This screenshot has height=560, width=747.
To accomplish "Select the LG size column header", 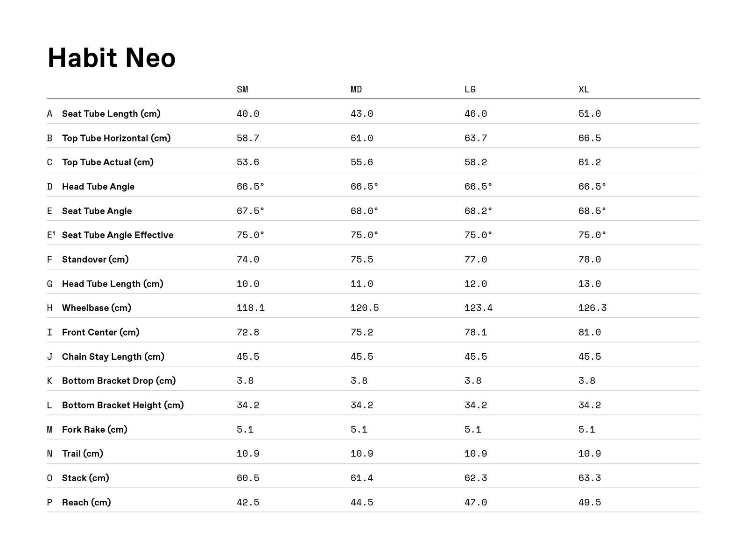I will pos(470,89).
